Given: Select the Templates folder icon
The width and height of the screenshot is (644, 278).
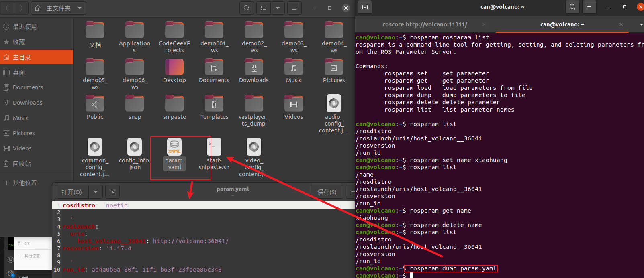Looking at the screenshot, I should pyautogui.click(x=214, y=103).
